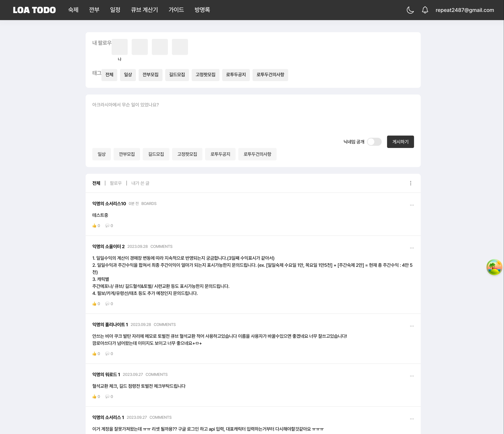The height and width of the screenshot is (434, 504).
Task: Open comments on 익명의 워로드 1 post
Action: coord(107,396)
